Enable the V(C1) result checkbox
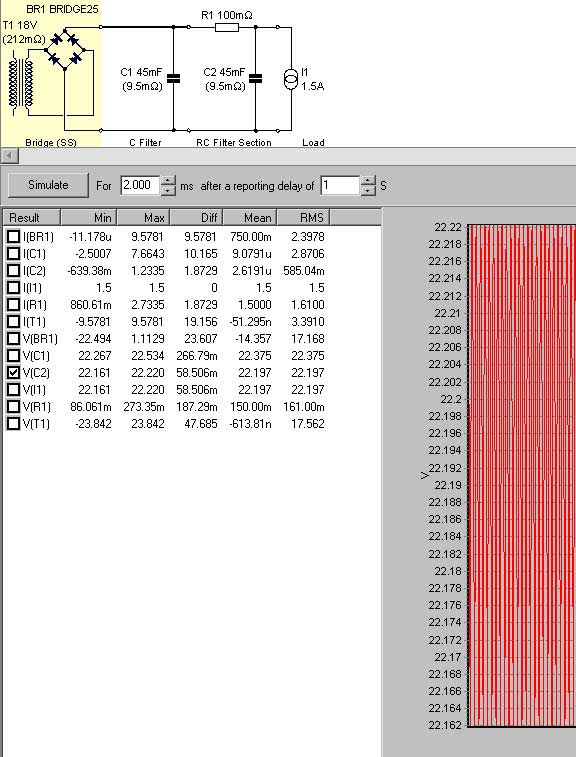 (x=14, y=355)
